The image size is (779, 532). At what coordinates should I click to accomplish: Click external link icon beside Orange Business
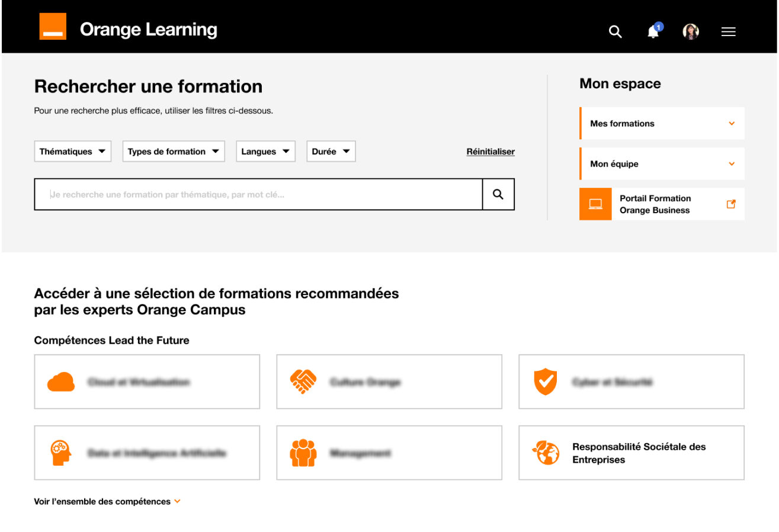(731, 204)
